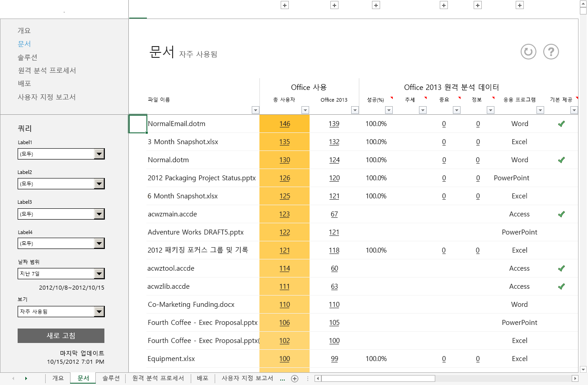Click the 새로 고침 button

pos(61,336)
